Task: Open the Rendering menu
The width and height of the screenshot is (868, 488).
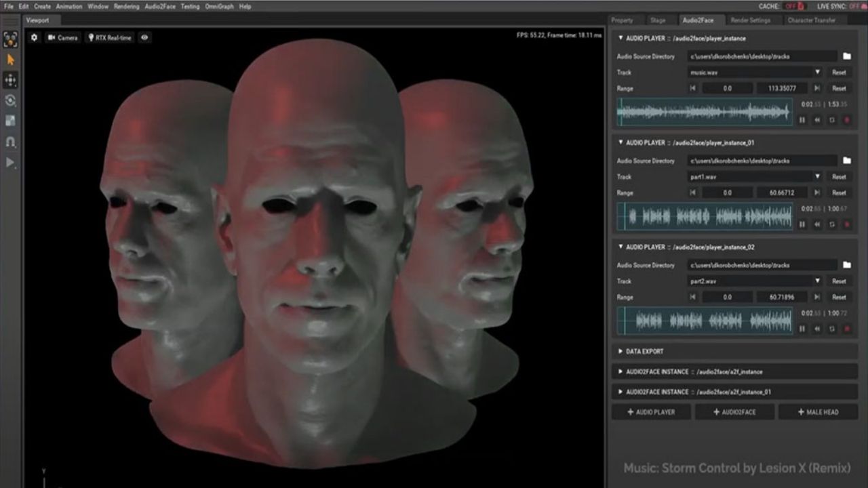Action: [x=127, y=6]
